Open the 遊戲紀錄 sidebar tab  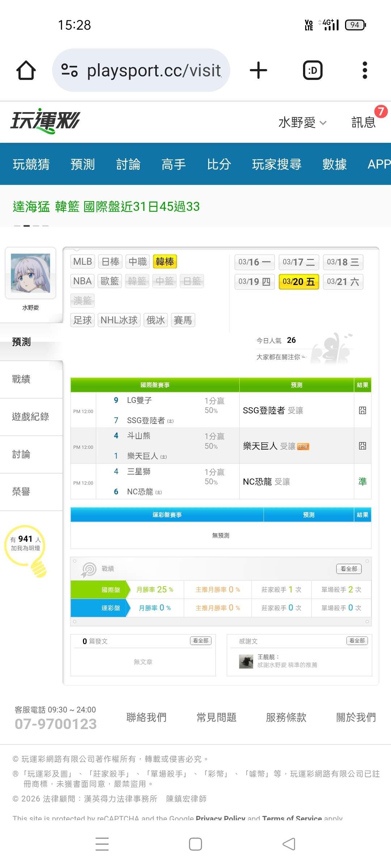[x=30, y=417]
